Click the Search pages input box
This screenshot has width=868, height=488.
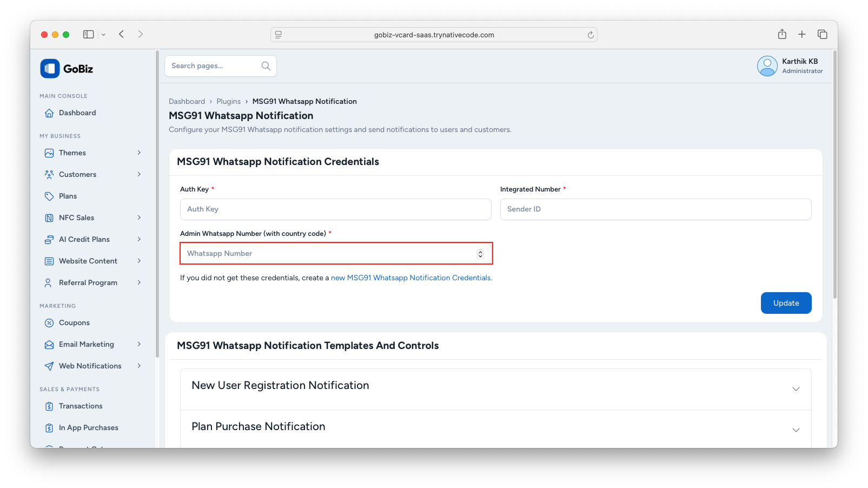pos(221,66)
